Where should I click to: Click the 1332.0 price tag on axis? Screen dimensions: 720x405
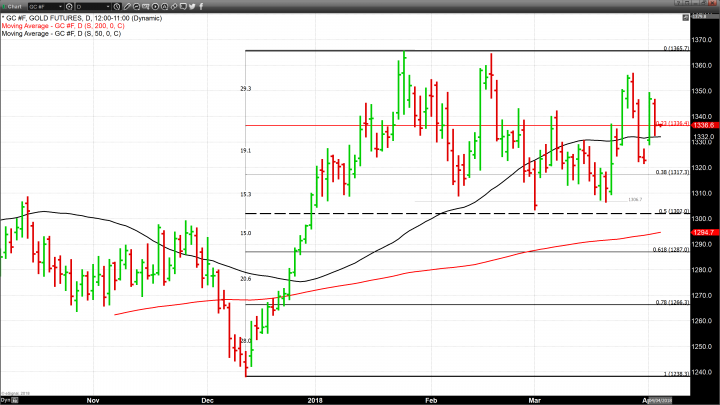coord(703,137)
